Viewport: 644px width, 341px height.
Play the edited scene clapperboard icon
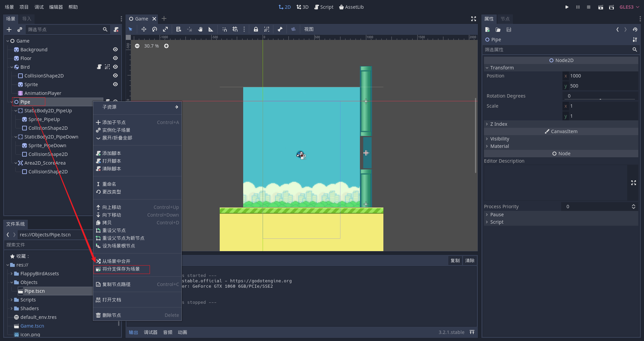[600, 7]
